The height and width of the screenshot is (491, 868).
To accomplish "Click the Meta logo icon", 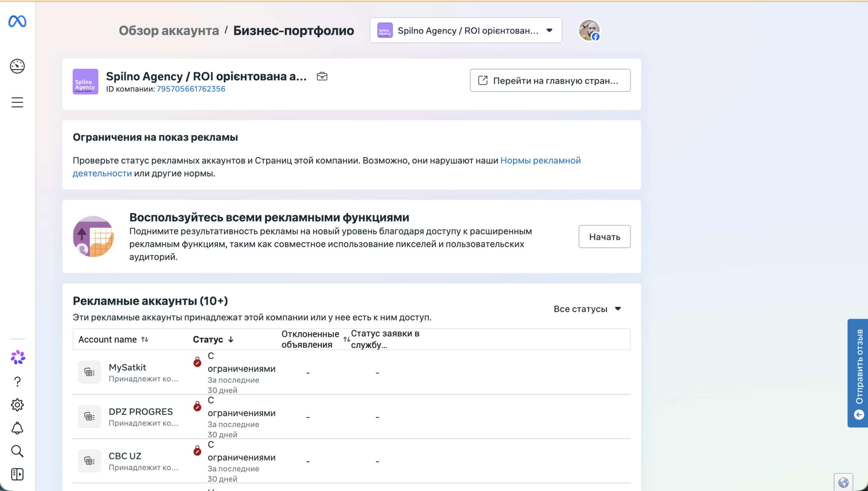I will click(17, 21).
